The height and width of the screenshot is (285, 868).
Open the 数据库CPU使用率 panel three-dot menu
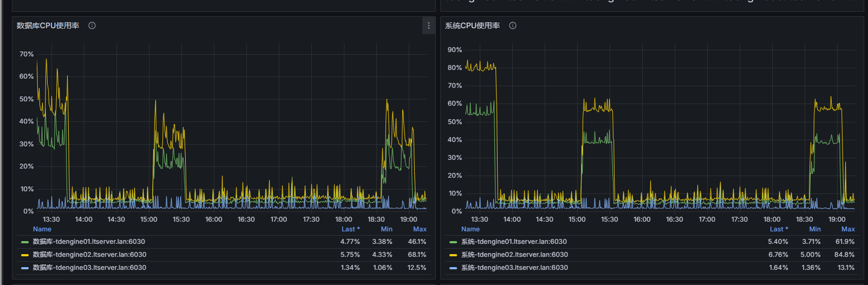point(428,25)
